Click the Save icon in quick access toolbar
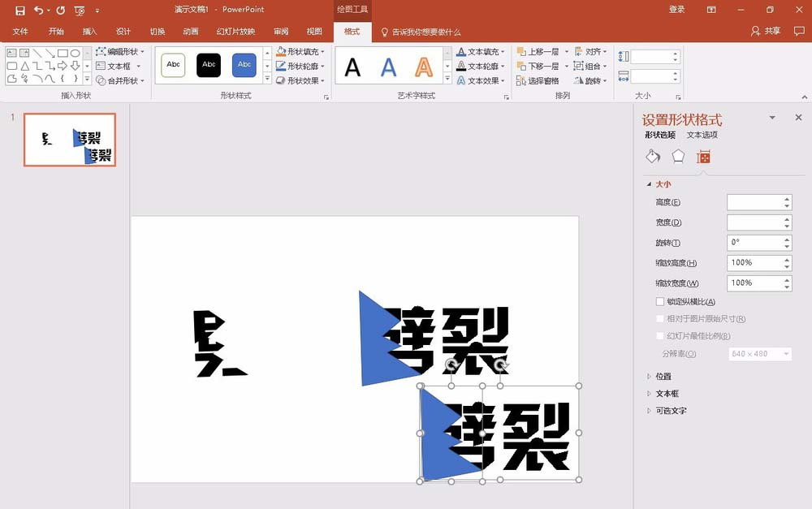812x509 pixels. pos(20,10)
